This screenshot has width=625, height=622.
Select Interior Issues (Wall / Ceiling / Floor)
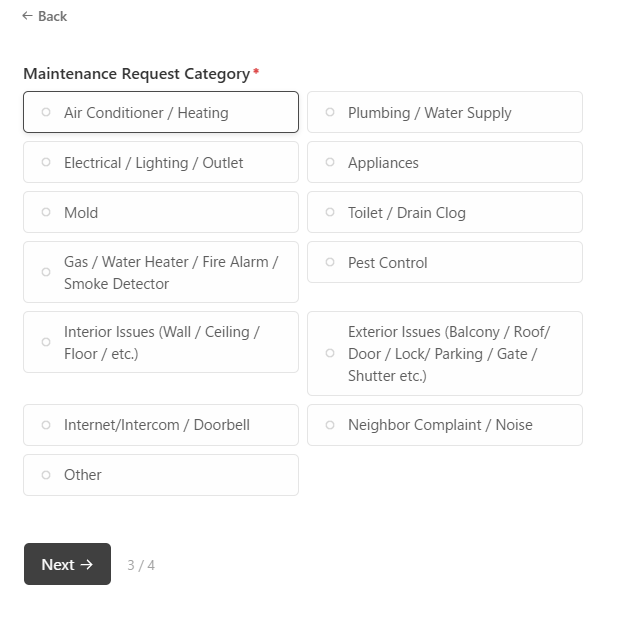coord(160,342)
